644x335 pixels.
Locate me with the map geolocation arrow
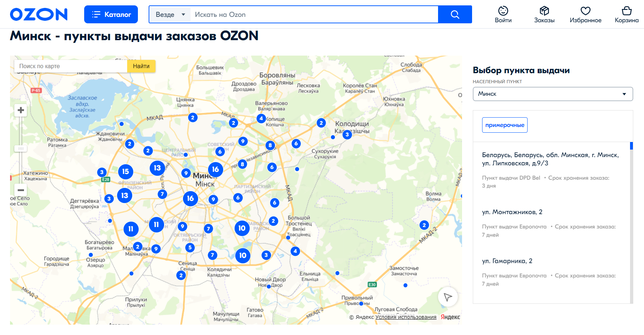pyautogui.click(x=448, y=297)
